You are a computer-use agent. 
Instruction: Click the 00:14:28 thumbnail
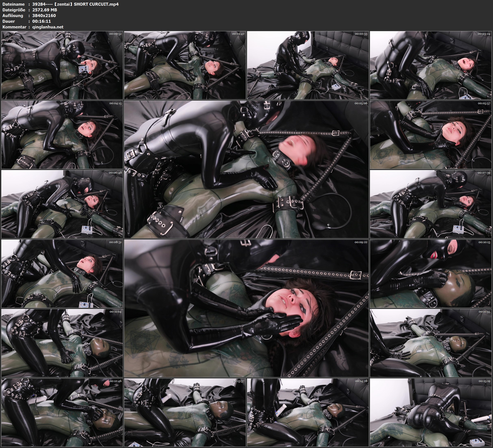pos(308,412)
